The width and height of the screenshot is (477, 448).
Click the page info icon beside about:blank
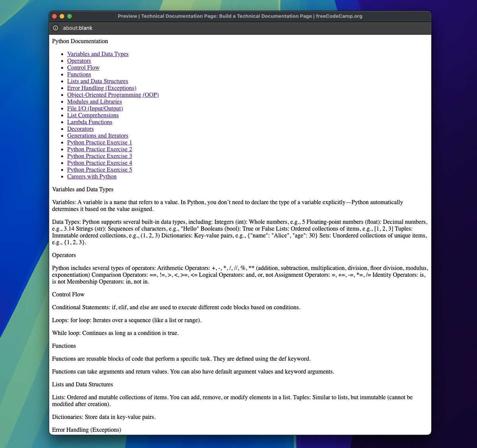click(55, 28)
